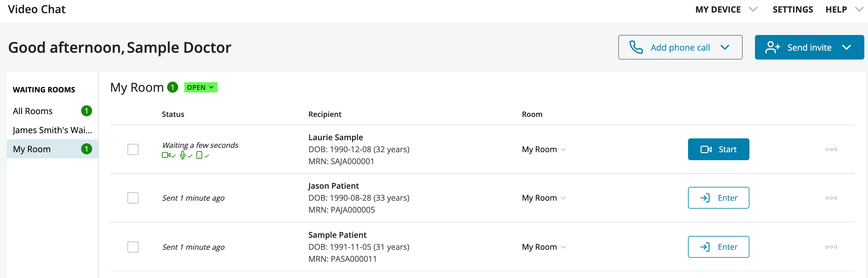Viewport: 868px width, 278px height.
Task: Click the camera check icon for Laurie Sample
Action: click(x=169, y=156)
